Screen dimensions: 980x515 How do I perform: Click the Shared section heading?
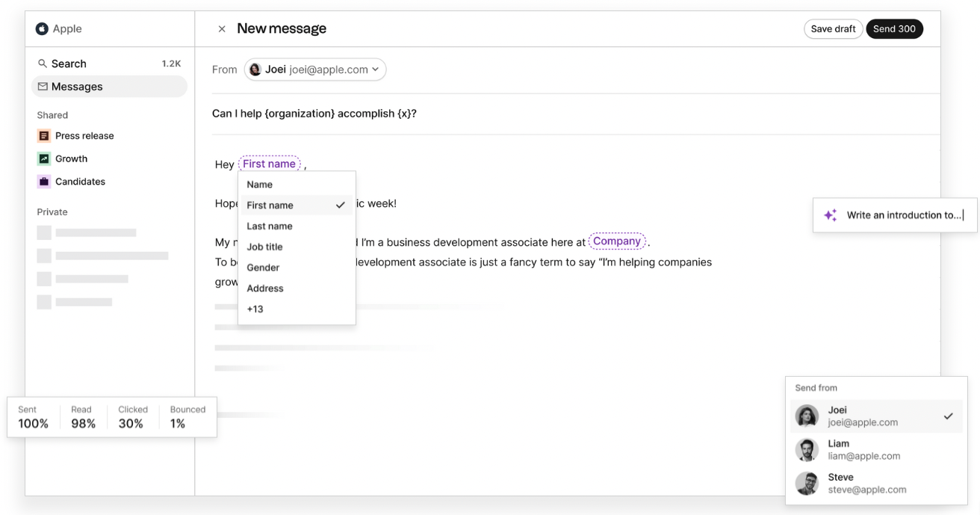click(52, 115)
